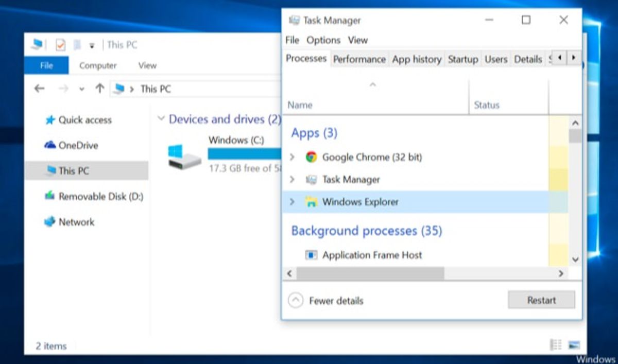Collapse the Devices and drives group

coord(161,119)
